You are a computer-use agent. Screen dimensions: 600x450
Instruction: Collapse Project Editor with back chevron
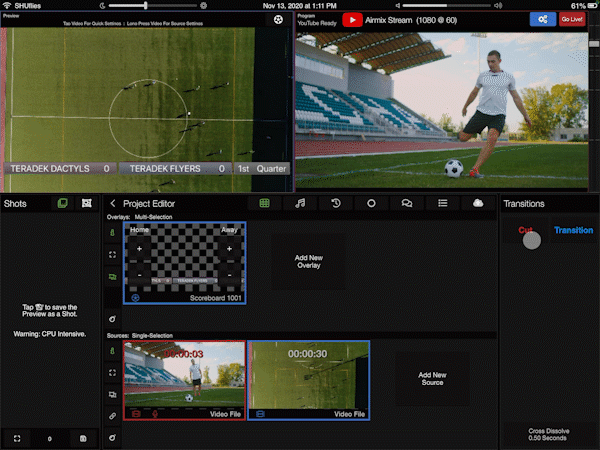pos(113,204)
